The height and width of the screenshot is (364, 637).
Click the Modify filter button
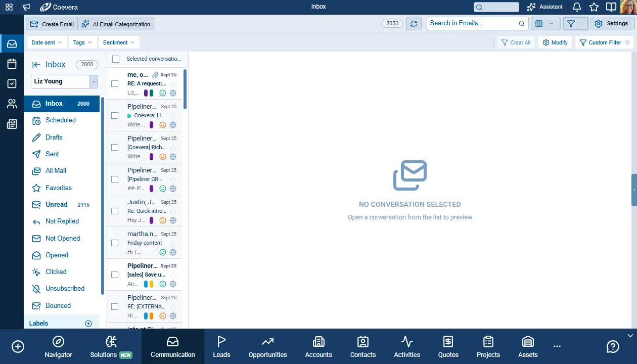point(555,42)
